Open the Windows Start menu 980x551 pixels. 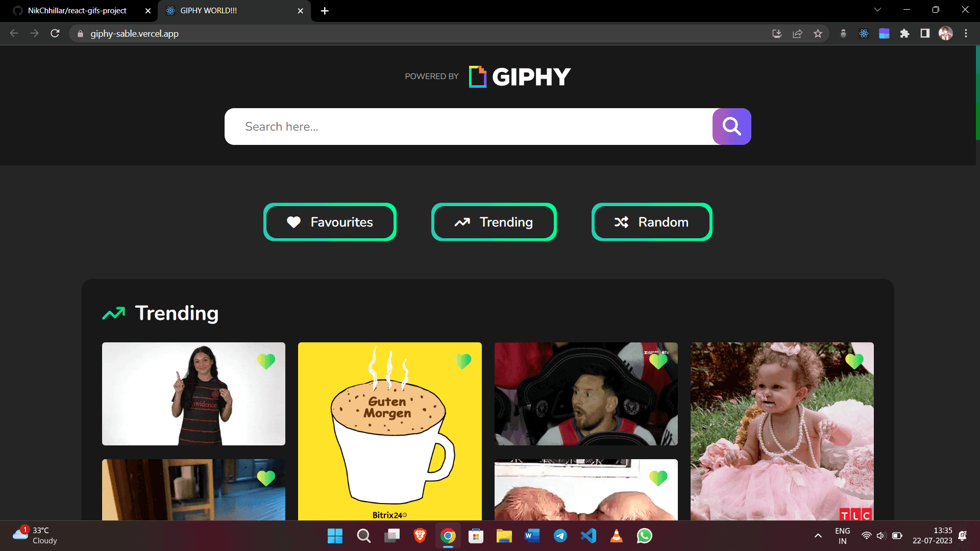(x=335, y=536)
